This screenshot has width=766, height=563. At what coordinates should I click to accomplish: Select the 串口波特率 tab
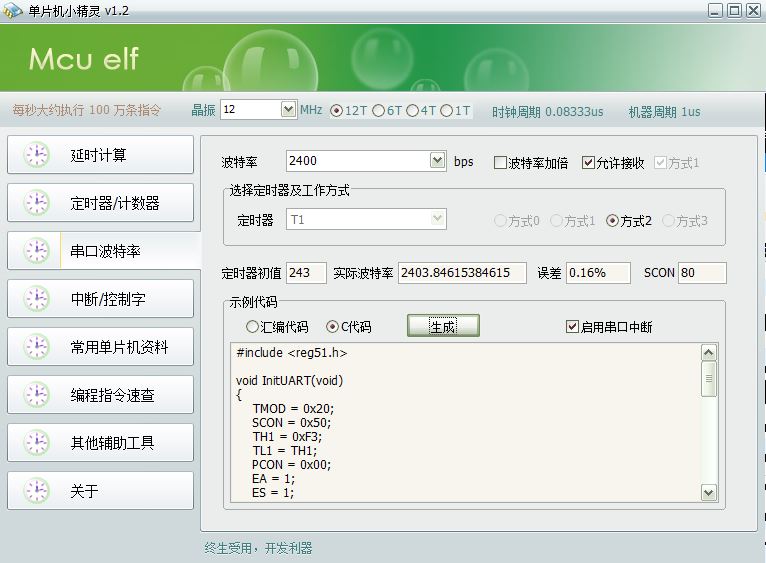point(104,251)
